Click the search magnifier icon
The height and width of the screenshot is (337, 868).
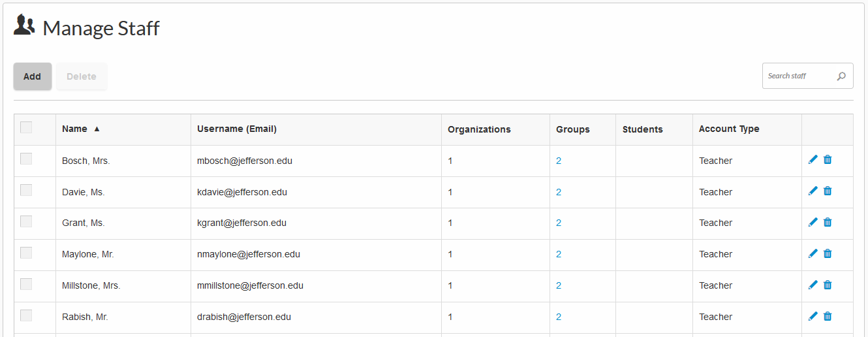pyautogui.click(x=841, y=76)
